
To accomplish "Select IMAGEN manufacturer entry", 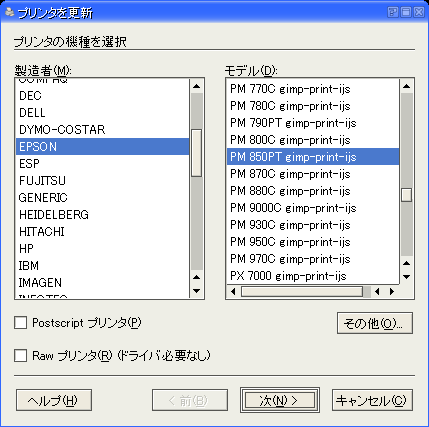I will 102,283.
